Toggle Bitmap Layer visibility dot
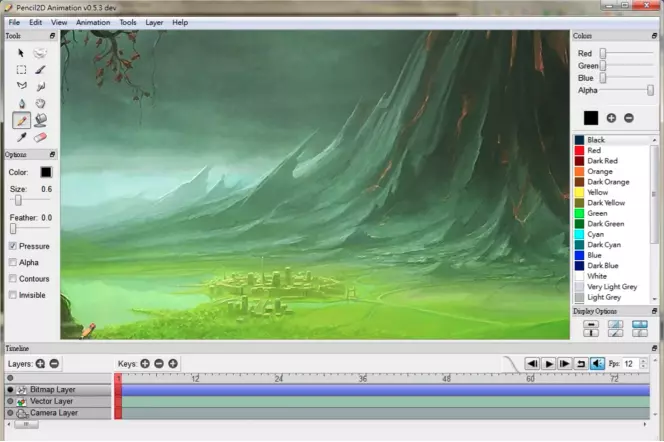 11,390
